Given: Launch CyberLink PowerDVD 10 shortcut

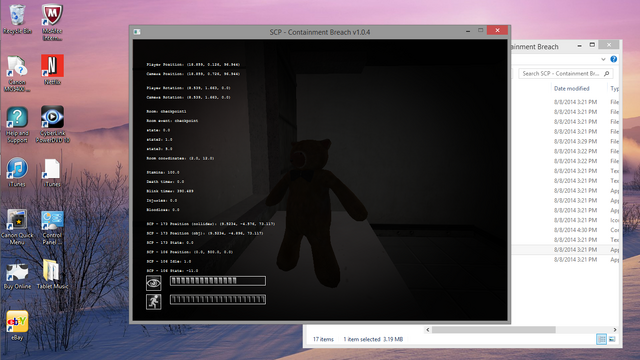Looking at the screenshot, I should pos(52,124).
